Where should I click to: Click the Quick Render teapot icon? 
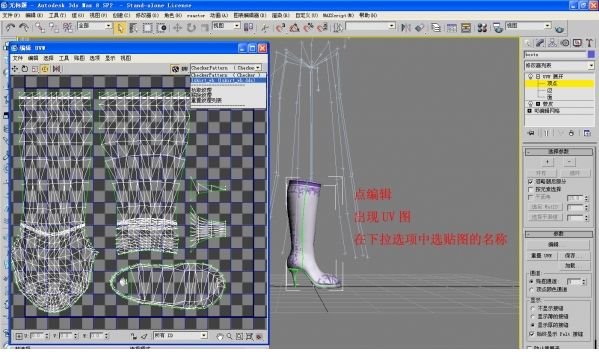(x=559, y=29)
